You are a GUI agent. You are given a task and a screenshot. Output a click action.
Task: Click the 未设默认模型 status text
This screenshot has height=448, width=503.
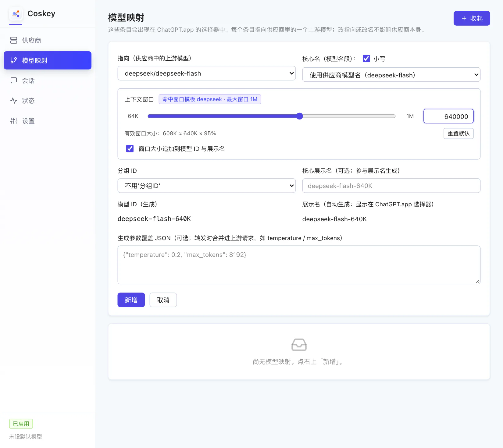[x=26, y=437]
